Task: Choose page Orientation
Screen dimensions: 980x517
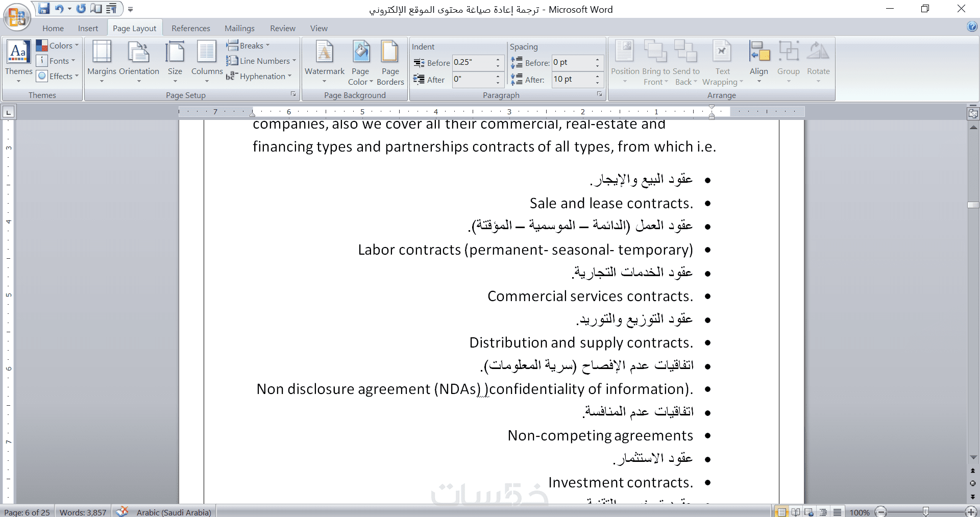Action: [139, 62]
